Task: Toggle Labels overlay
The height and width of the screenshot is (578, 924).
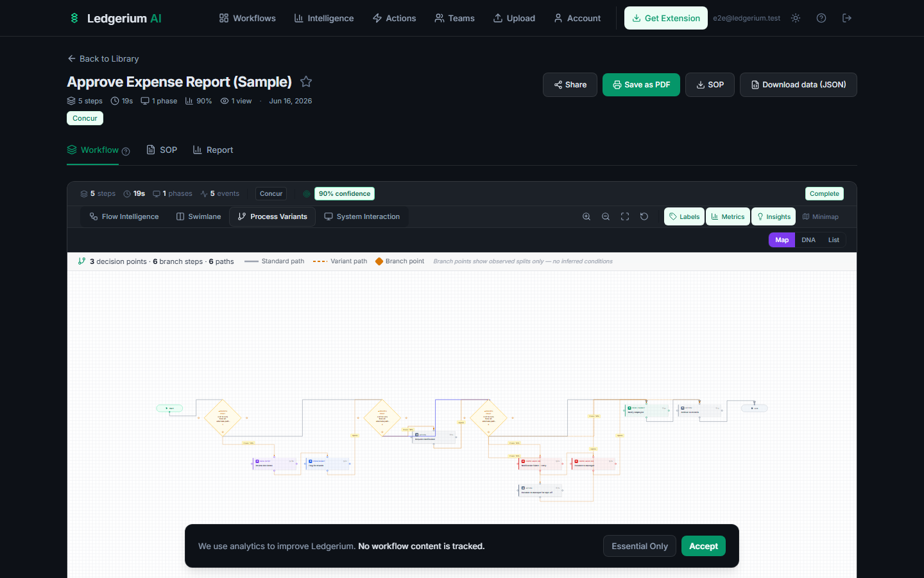Action: [684, 216]
